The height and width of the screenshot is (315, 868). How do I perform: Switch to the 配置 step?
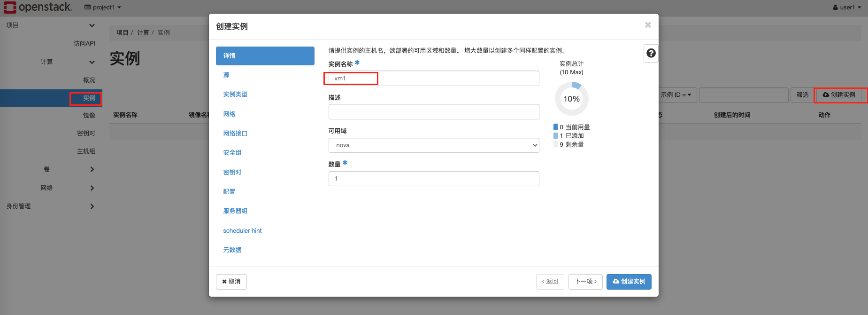[x=229, y=191]
